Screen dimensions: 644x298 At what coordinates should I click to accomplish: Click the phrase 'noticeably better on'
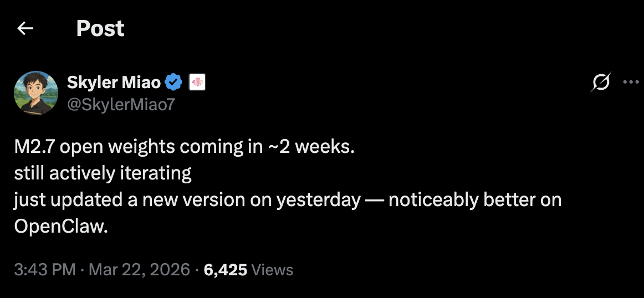475,199
